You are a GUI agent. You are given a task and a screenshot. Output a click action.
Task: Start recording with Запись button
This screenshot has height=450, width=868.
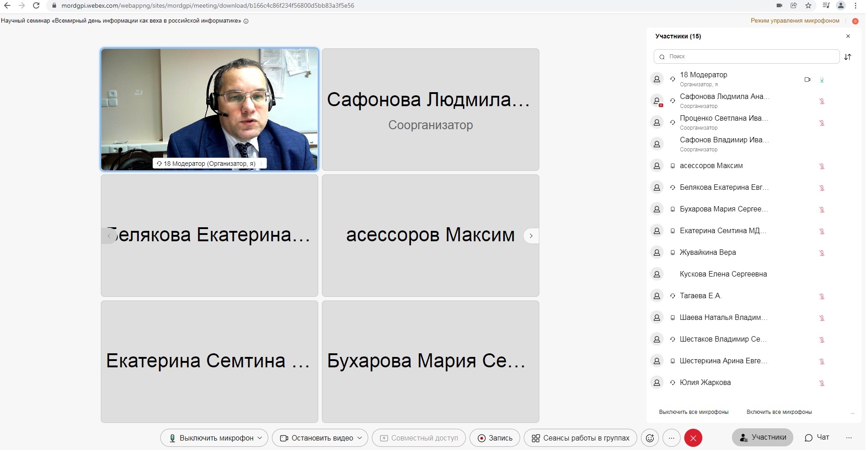tap(495, 438)
